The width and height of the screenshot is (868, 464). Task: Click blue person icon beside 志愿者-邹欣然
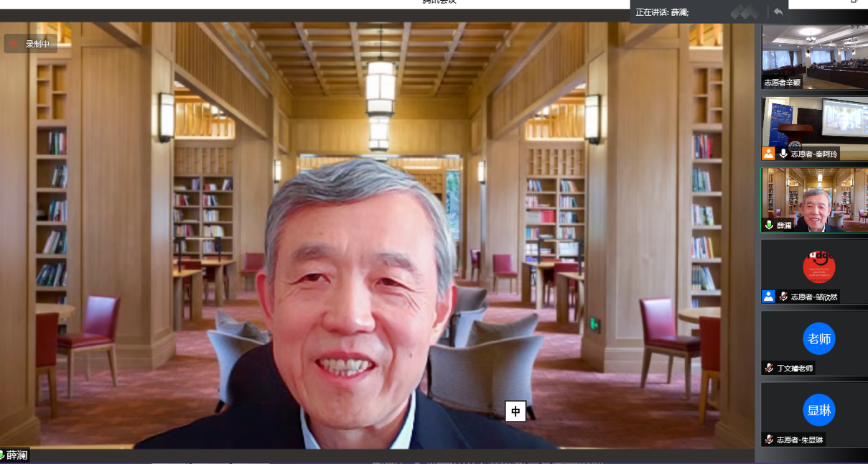(768, 296)
